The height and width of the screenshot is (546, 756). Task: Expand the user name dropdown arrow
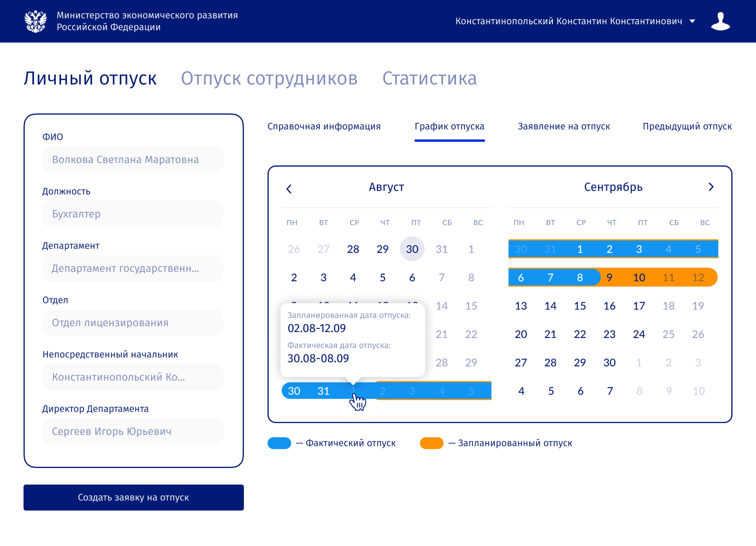(x=692, y=21)
